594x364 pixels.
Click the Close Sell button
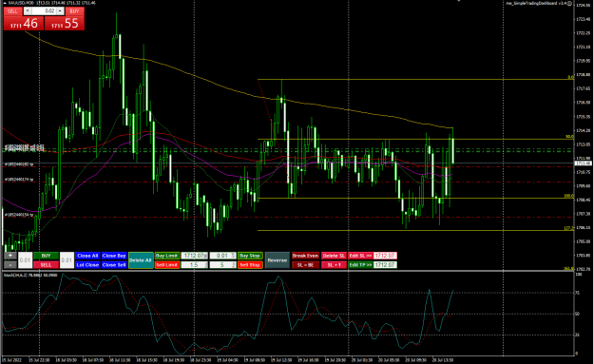[114, 265]
